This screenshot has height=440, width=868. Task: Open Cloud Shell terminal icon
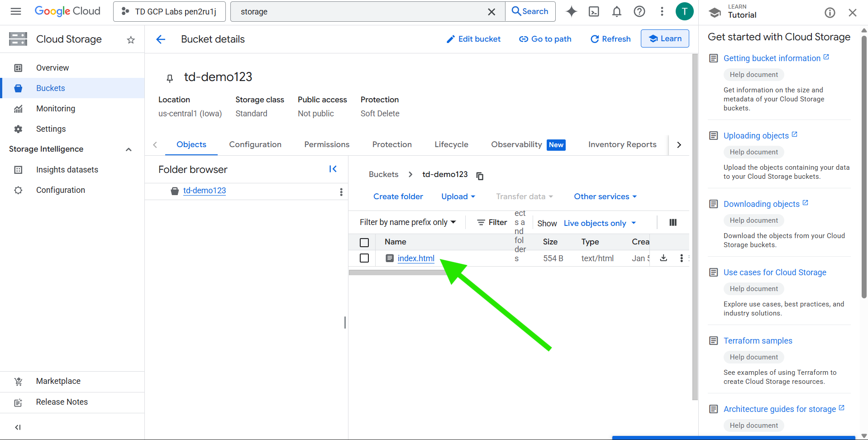pyautogui.click(x=594, y=12)
